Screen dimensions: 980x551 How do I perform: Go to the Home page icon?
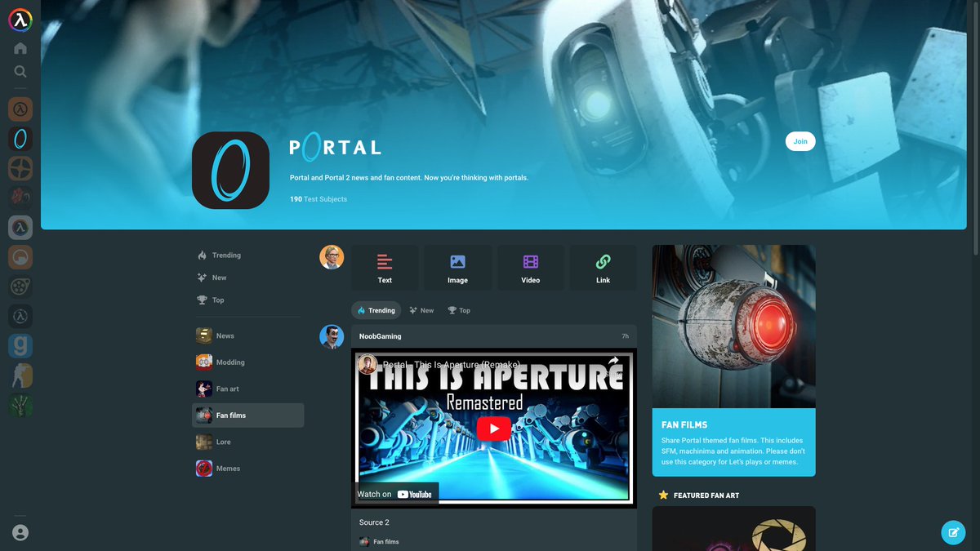(x=20, y=48)
